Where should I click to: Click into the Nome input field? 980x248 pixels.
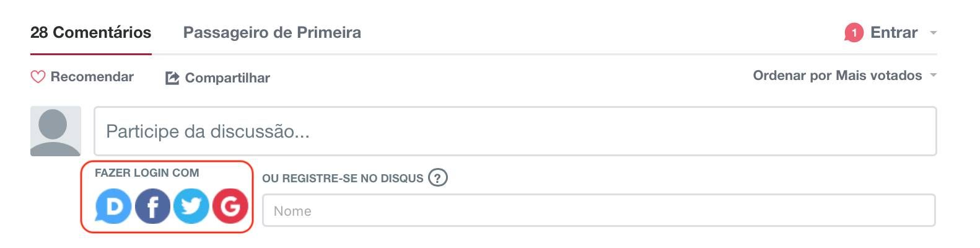[598, 211]
